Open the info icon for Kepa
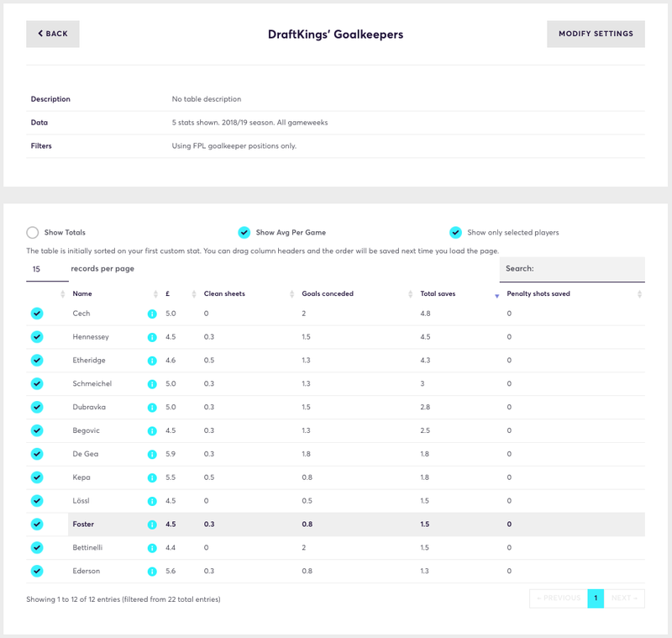Viewport: 672px width, 638px height. (152, 477)
